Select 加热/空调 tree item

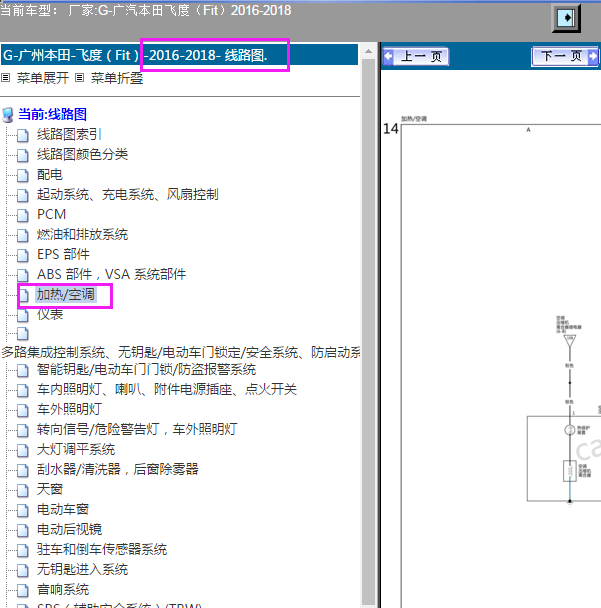point(66,294)
